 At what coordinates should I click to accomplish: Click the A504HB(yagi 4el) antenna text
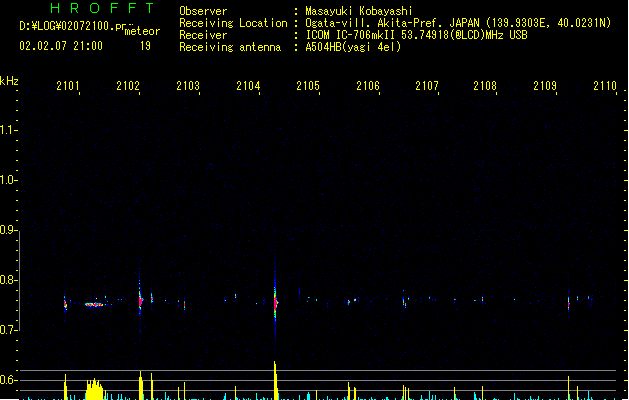[353, 47]
